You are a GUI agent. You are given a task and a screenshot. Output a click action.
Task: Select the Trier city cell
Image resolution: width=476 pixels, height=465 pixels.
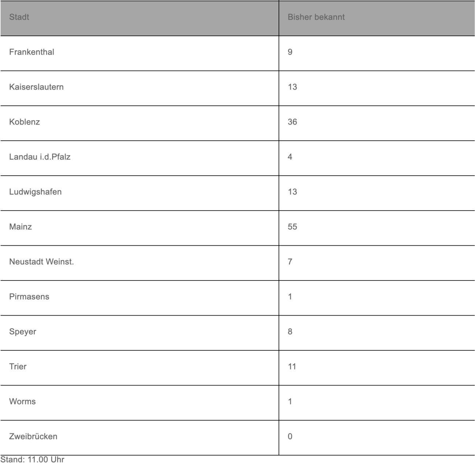(18, 367)
